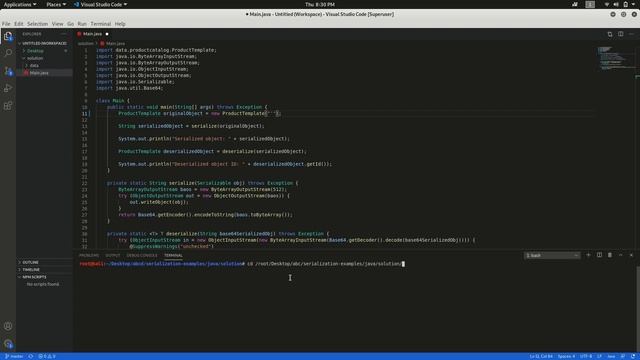Click the master branch in status bar
The image size is (640, 360).
pos(14,356)
